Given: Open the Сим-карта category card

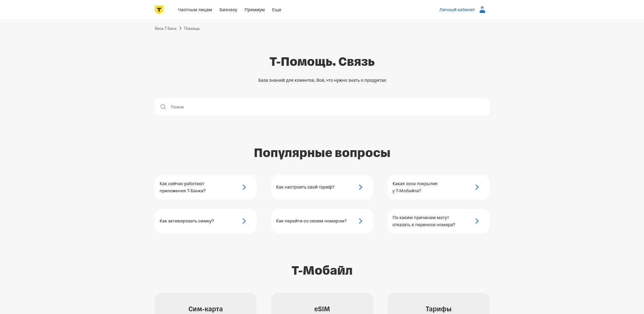Looking at the screenshot, I should click(206, 306).
